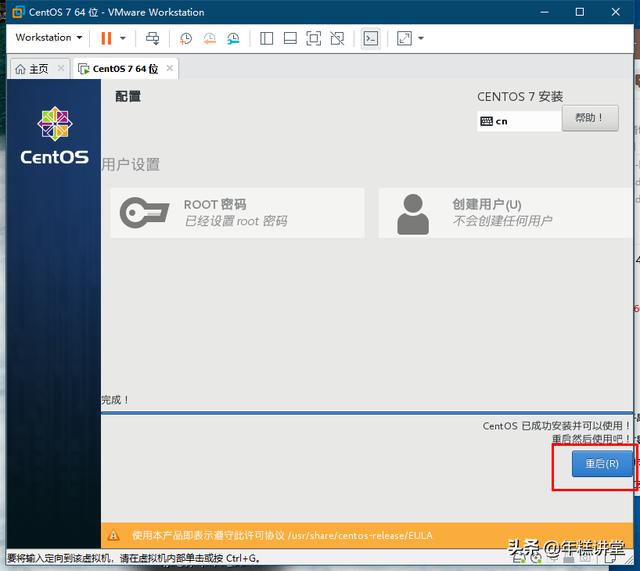
Task: Click the ROOT 密码 key icon
Action: pyautogui.click(x=144, y=212)
